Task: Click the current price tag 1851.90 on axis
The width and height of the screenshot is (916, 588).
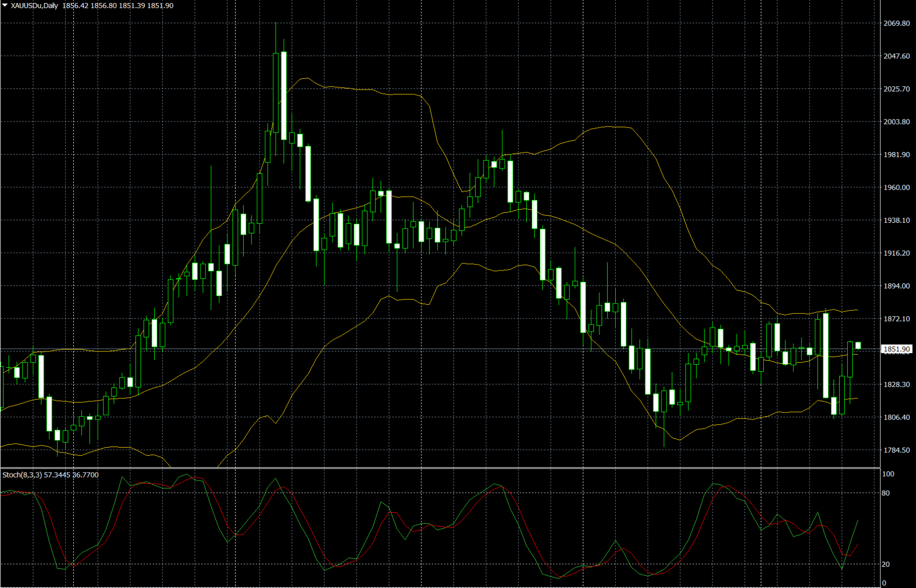Action: click(x=897, y=349)
